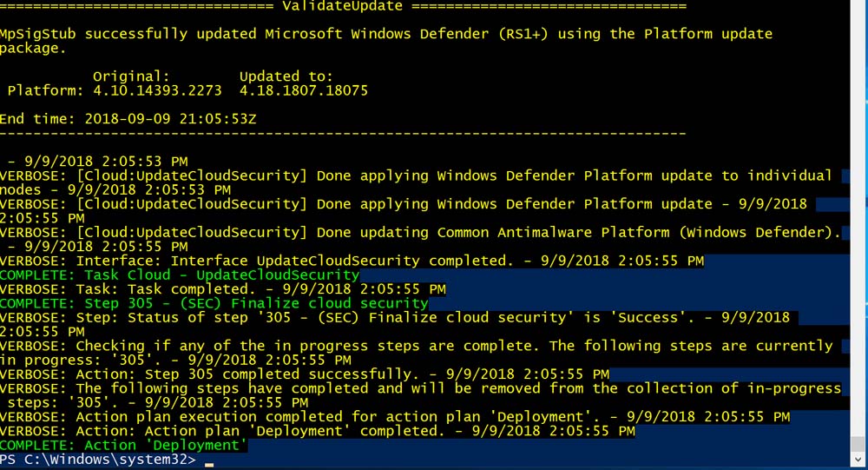Click "Action: Step 305 completed successfully" line
868x470 pixels.
coord(305,374)
